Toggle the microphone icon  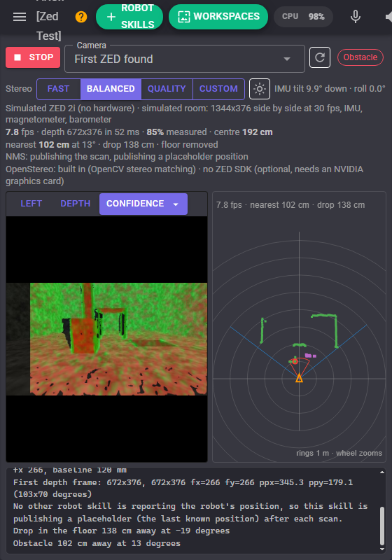355,17
